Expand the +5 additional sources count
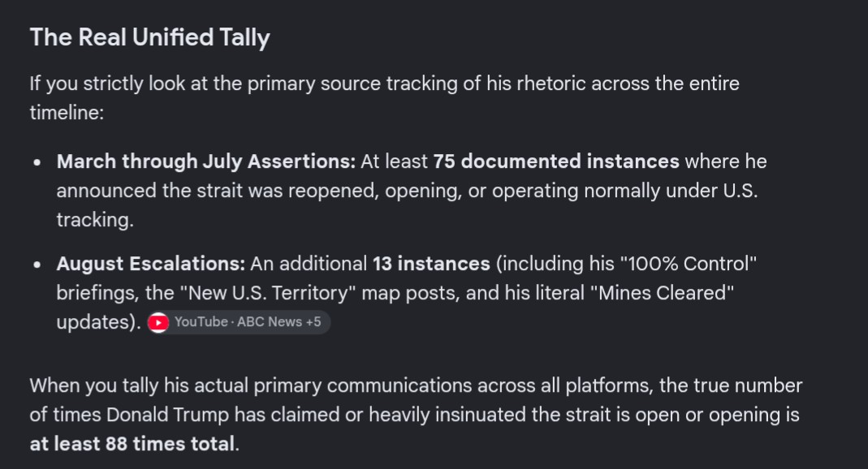This screenshot has width=868, height=469. point(313,322)
